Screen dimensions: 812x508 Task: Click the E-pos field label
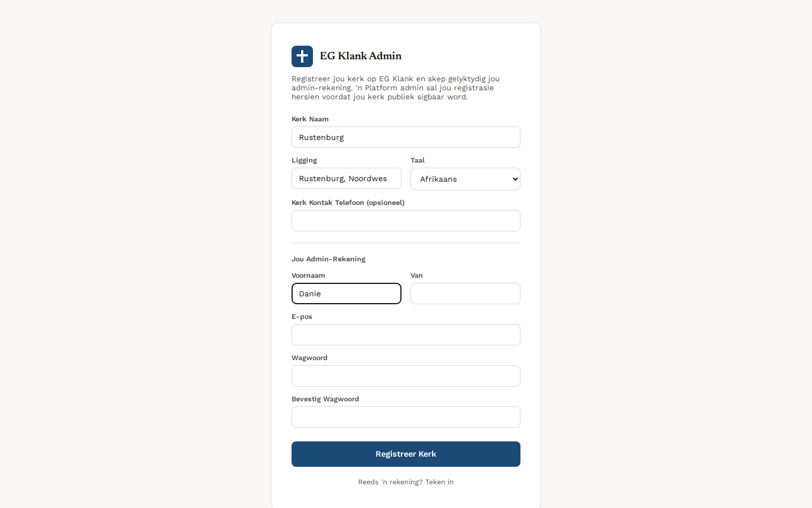[x=302, y=317]
